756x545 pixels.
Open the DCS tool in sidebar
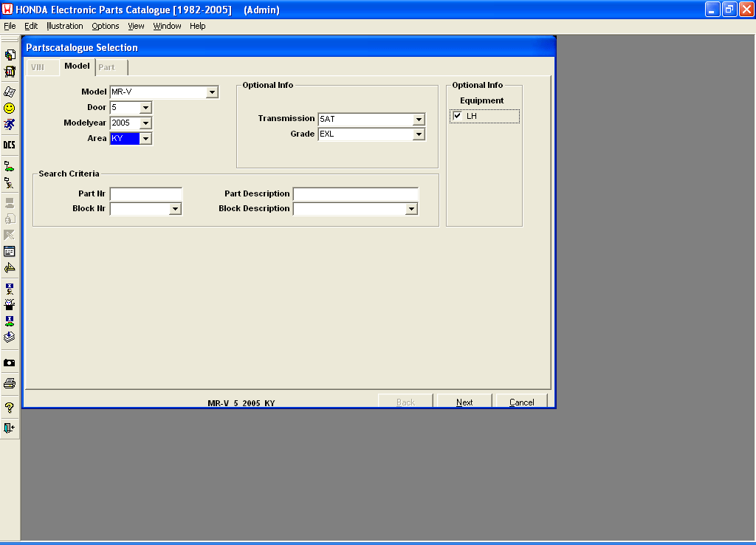(x=10, y=145)
